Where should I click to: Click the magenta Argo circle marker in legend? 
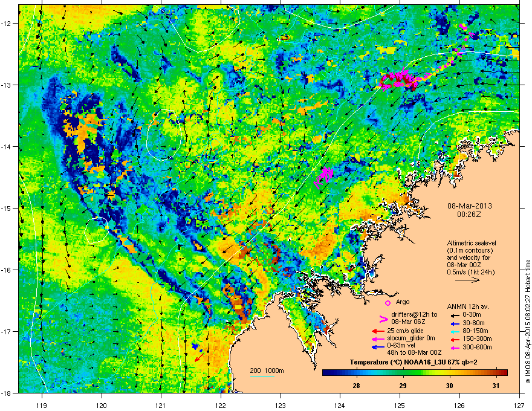point(388,303)
